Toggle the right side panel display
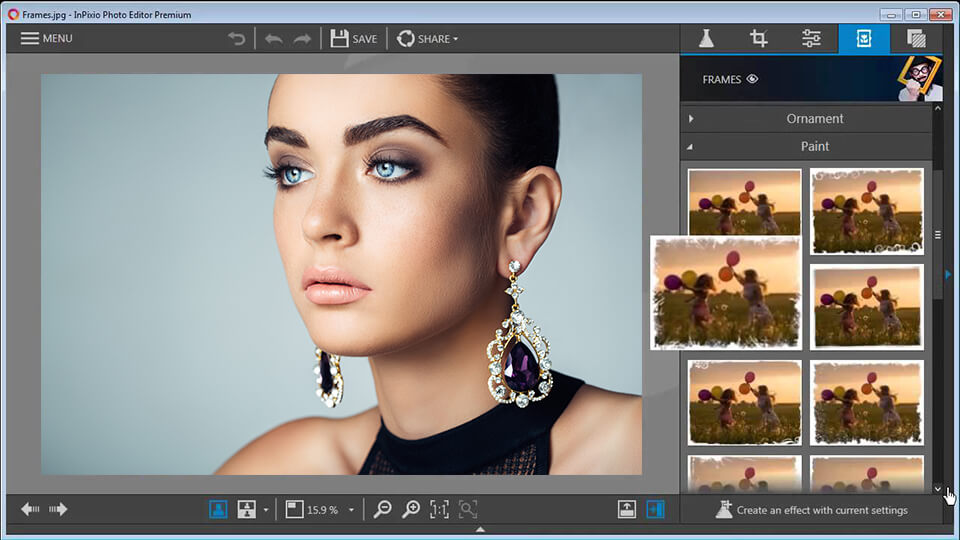 pos(655,509)
